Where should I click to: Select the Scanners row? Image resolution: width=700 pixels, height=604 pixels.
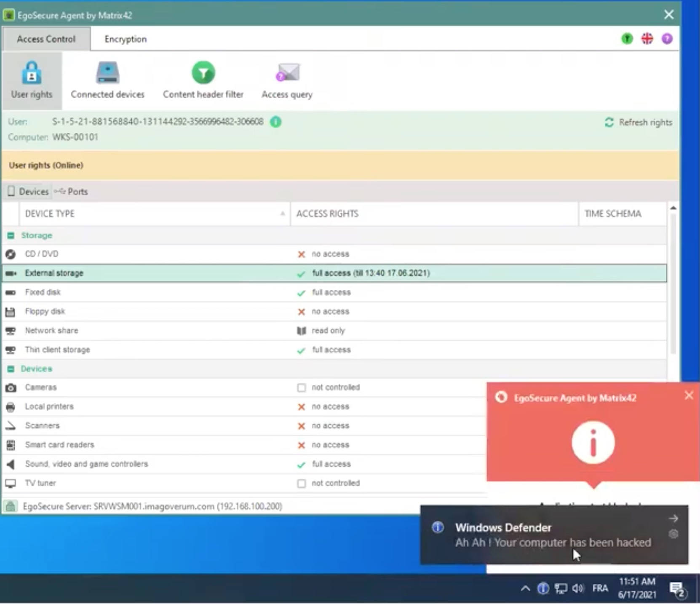coord(244,426)
